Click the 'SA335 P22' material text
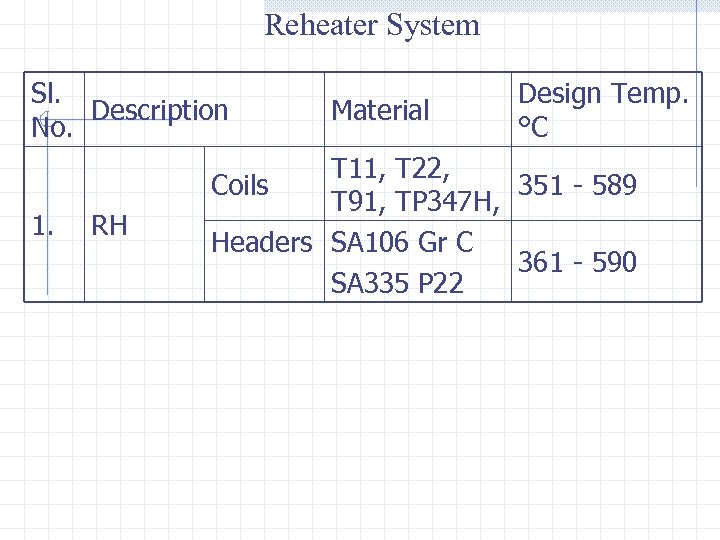 coord(397,282)
